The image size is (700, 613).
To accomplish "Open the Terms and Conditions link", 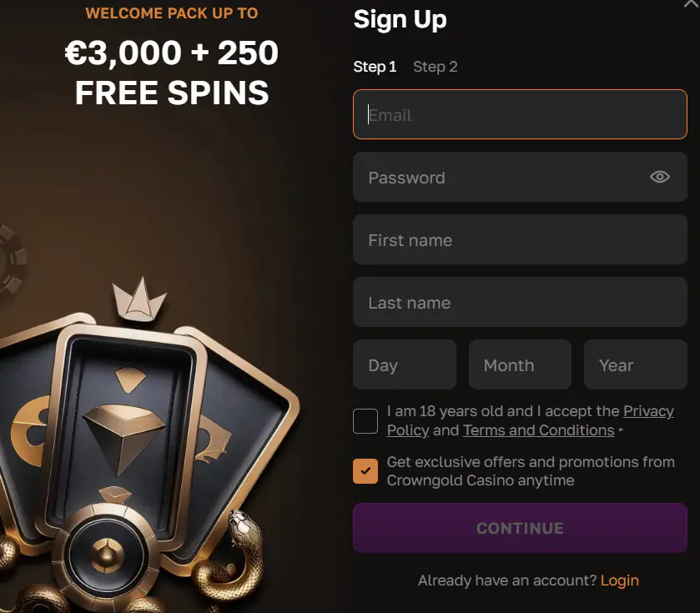I will [538, 430].
